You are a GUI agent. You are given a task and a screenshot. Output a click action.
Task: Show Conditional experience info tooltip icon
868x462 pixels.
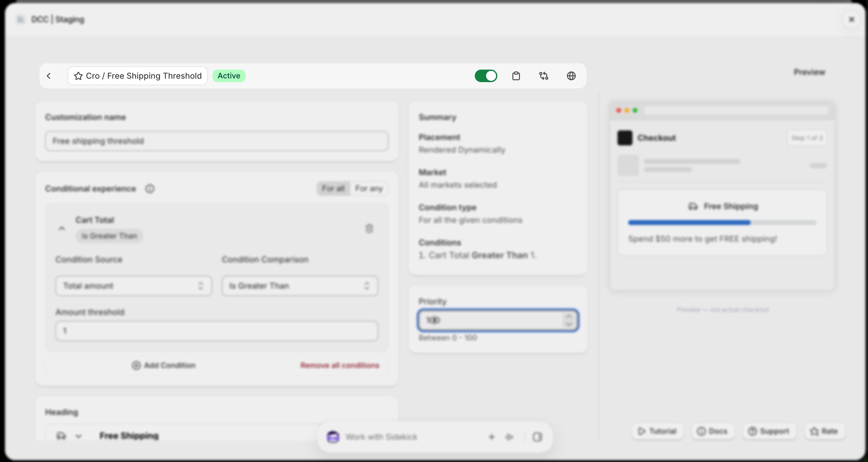[150, 189]
